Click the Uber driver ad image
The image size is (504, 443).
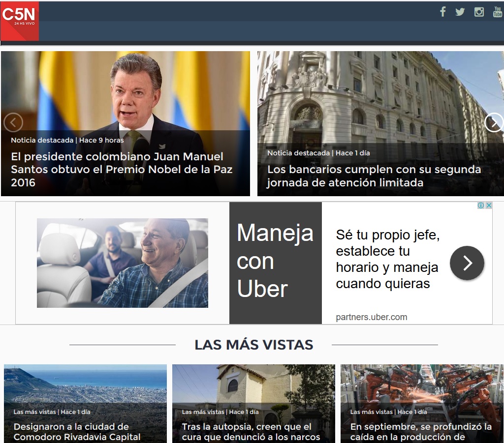tap(123, 263)
